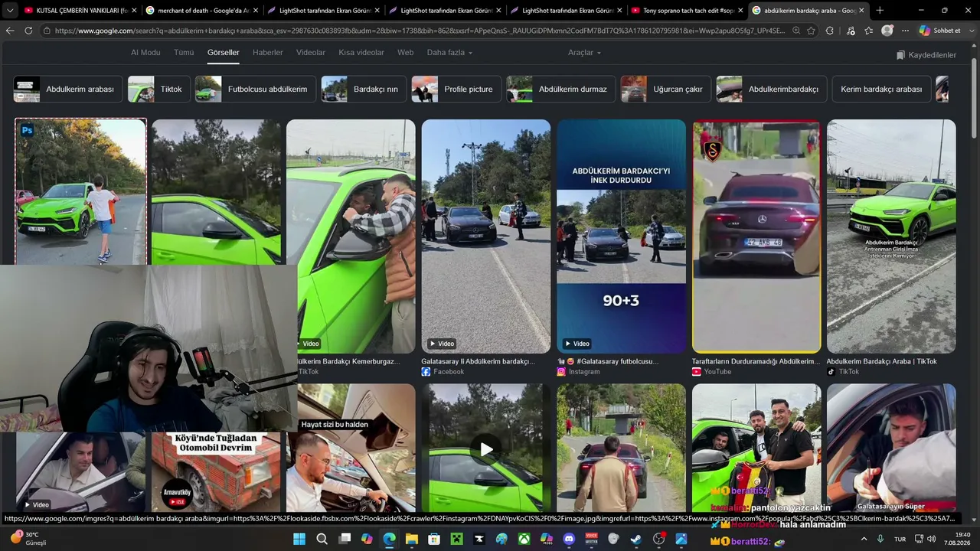Open Microsoft Store from the taskbar
The width and height of the screenshot is (980, 551).
434,539
